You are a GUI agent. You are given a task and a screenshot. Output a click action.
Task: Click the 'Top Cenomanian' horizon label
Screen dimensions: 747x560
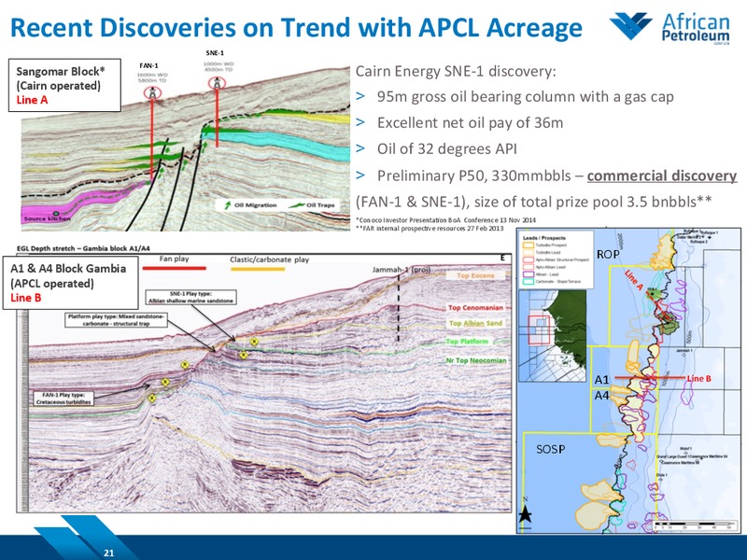(x=475, y=308)
